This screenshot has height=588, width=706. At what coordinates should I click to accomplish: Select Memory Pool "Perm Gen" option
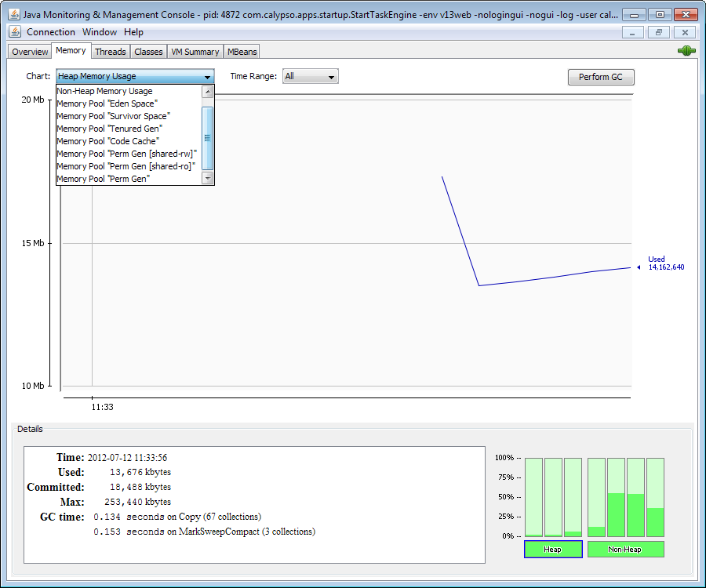[x=129, y=179]
